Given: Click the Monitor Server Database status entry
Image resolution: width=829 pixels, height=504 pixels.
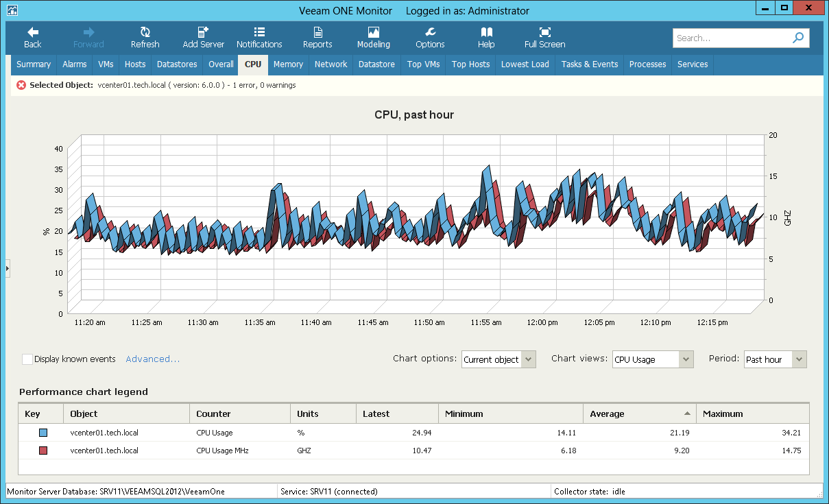Looking at the screenshot, I should click(x=116, y=491).
